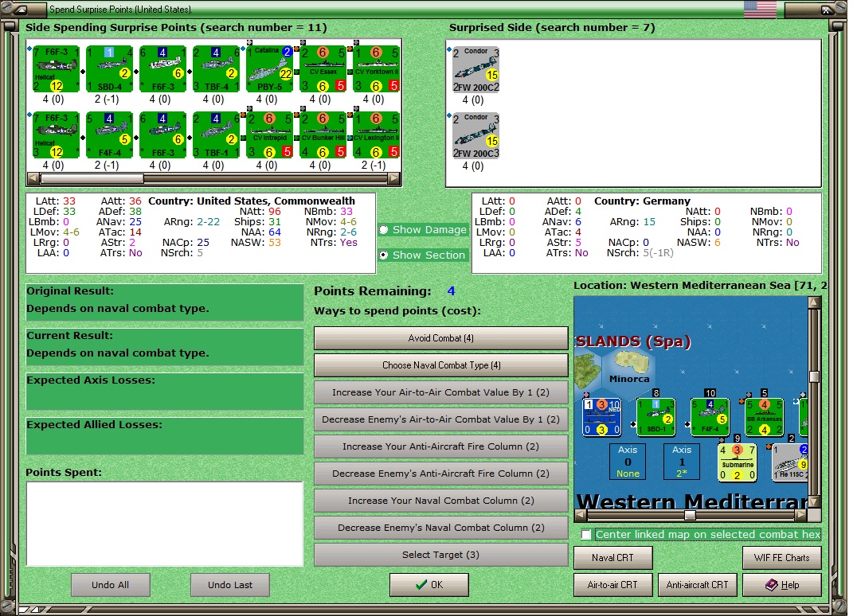Open the Air-to-air CRT chart
Screen dimensions: 861x616
coord(613,585)
